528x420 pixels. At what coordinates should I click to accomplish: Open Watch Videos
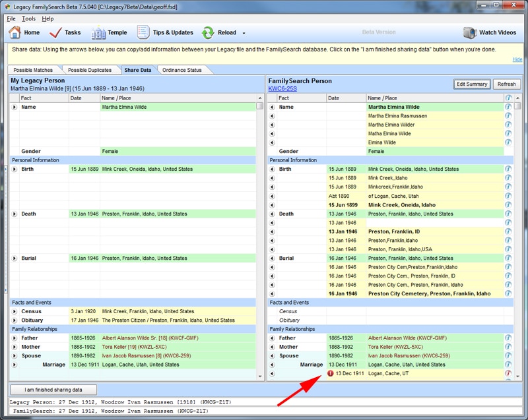490,32
